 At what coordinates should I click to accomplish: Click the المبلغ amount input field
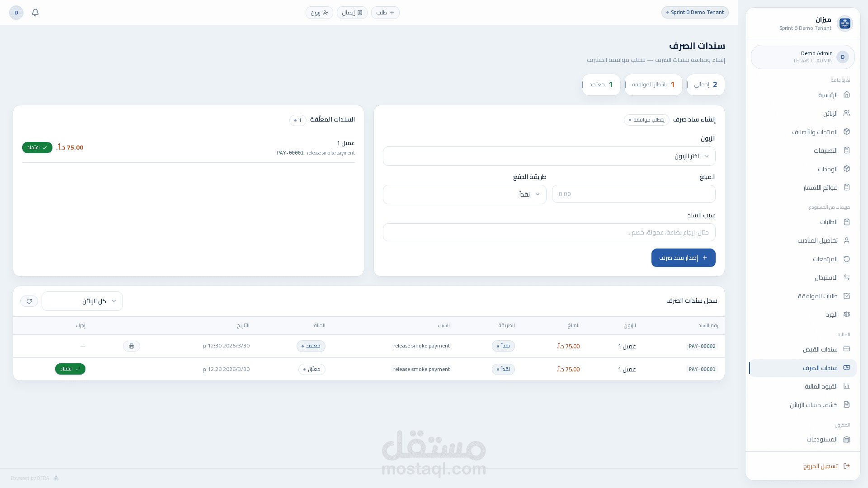(633, 194)
